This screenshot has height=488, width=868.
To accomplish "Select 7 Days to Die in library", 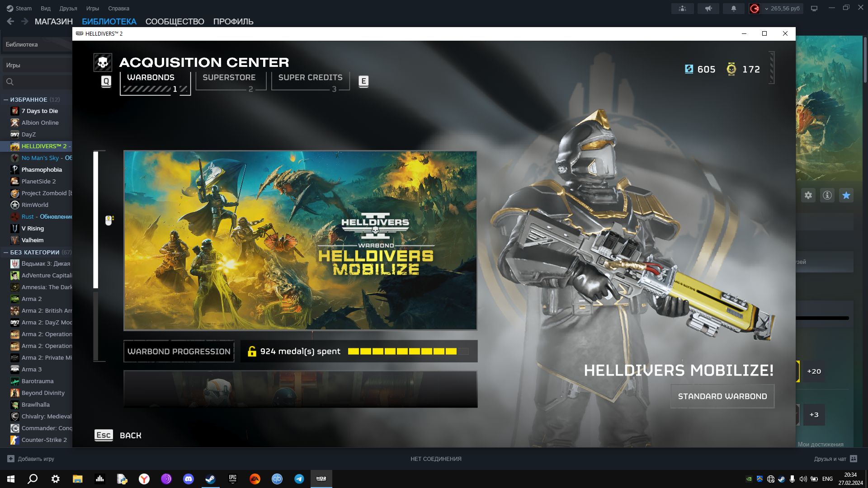I will point(40,111).
